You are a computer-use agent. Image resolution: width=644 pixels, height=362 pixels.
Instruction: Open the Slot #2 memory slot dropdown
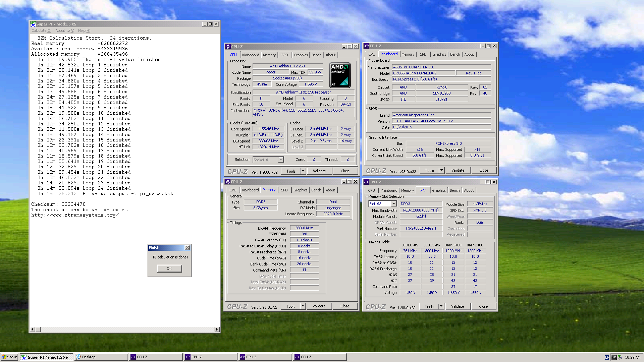394,204
